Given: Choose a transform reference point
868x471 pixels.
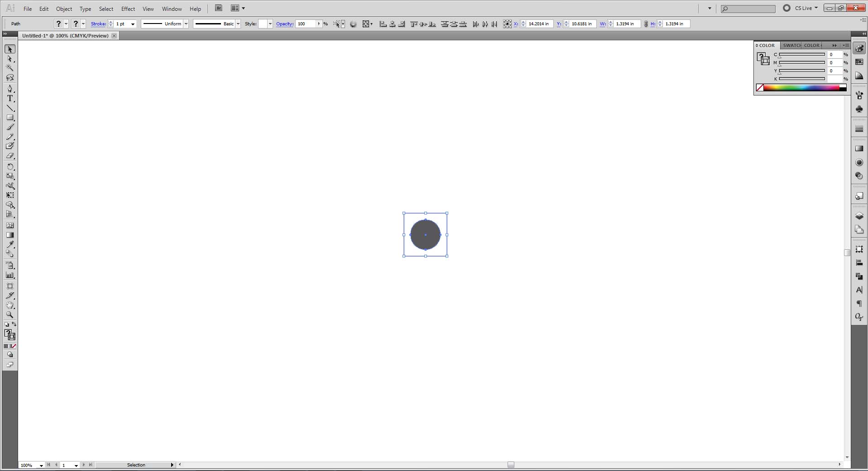Looking at the screenshot, I should coord(507,24).
